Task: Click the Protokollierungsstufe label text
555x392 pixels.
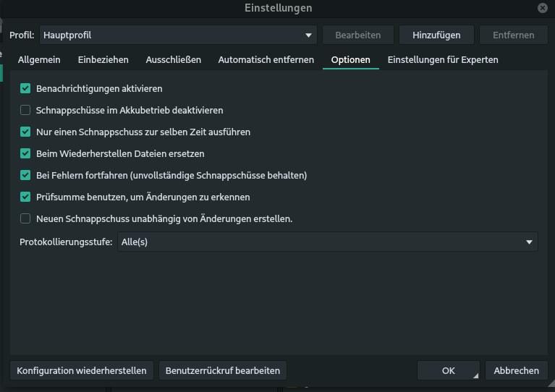Action: coord(66,242)
